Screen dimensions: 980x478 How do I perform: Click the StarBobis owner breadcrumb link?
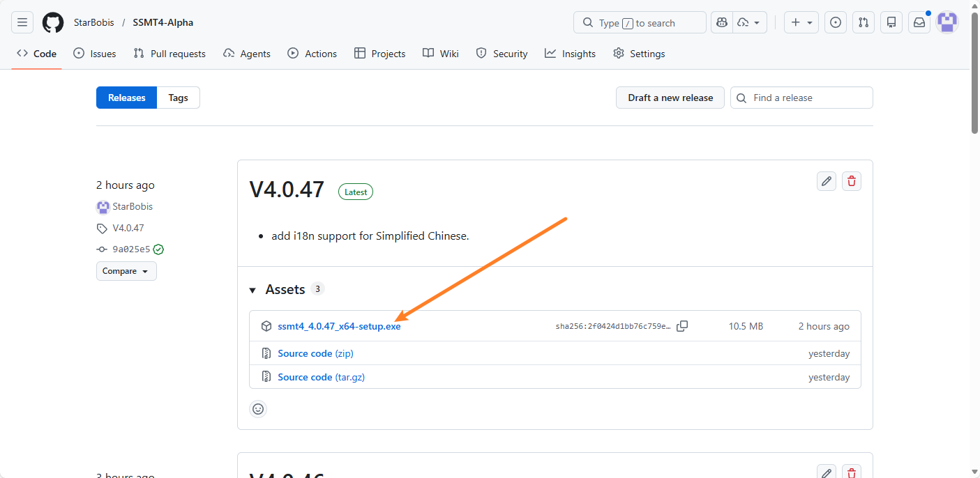(94, 22)
